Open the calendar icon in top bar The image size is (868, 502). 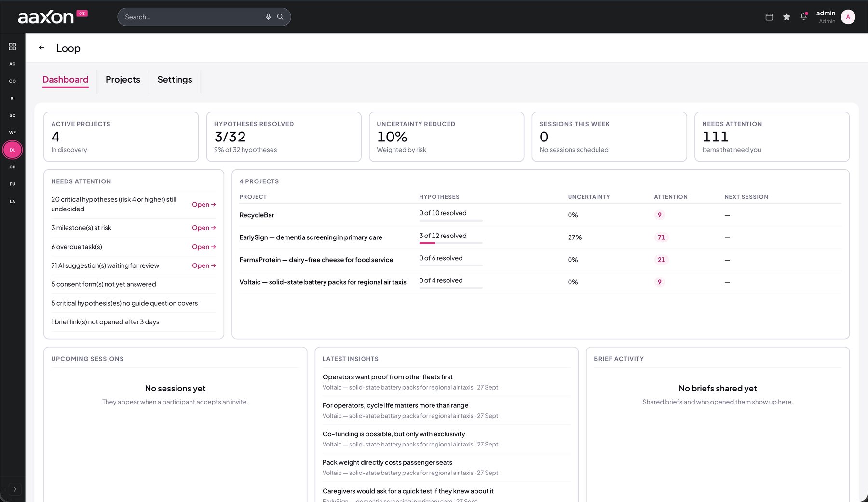[x=769, y=17]
